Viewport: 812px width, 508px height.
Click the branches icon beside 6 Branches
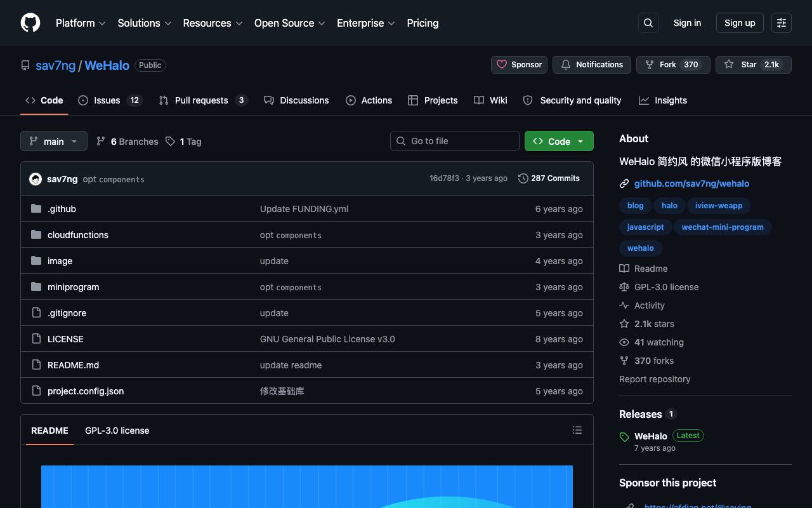coord(101,141)
